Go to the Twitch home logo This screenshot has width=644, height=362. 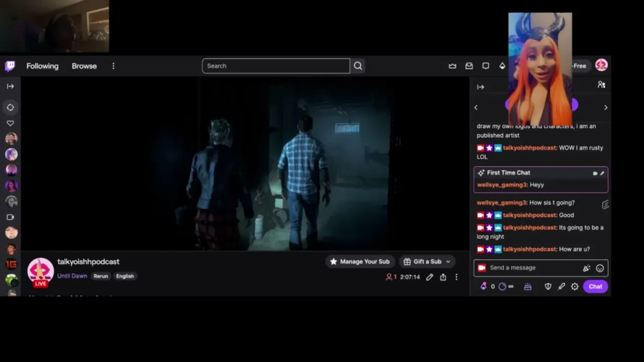coord(10,66)
